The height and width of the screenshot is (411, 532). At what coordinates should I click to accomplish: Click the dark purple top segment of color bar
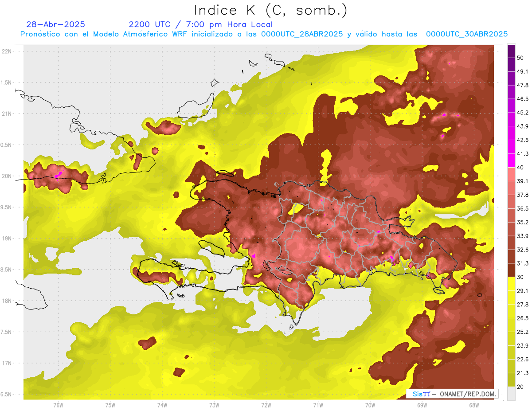(x=511, y=51)
